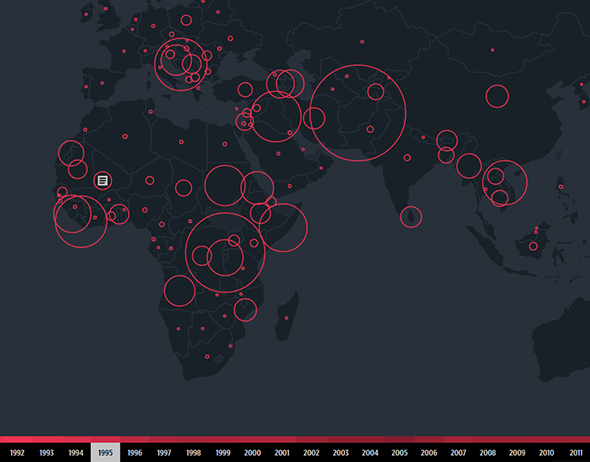Select year 2011 at timeline end

coord(576,453)
